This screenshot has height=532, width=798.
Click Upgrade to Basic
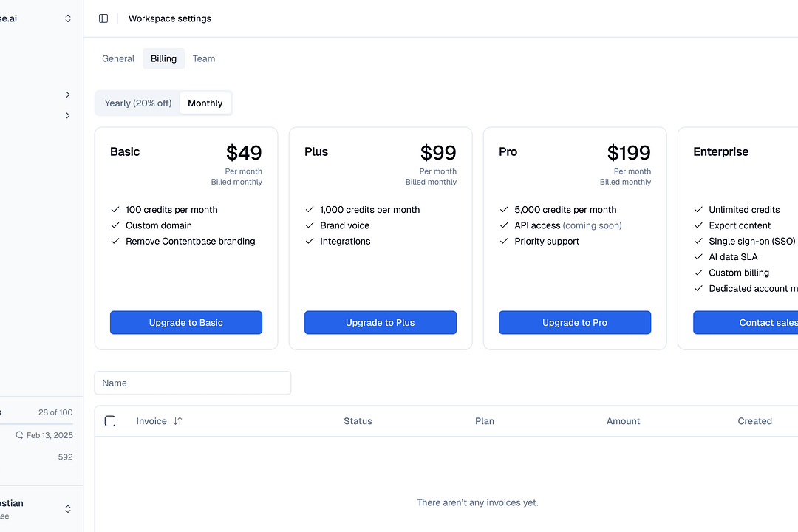[x=185, y=322]
